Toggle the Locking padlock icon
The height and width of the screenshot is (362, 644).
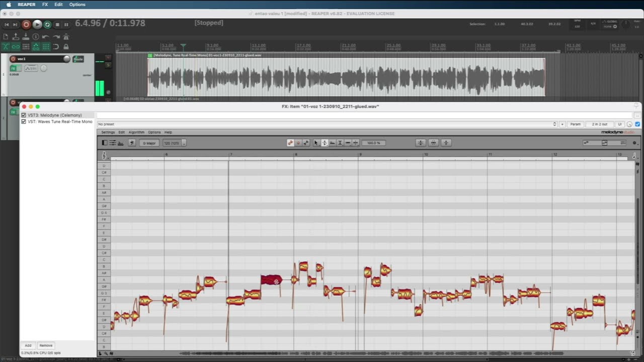pyautogui.click(x=66, y=46)
